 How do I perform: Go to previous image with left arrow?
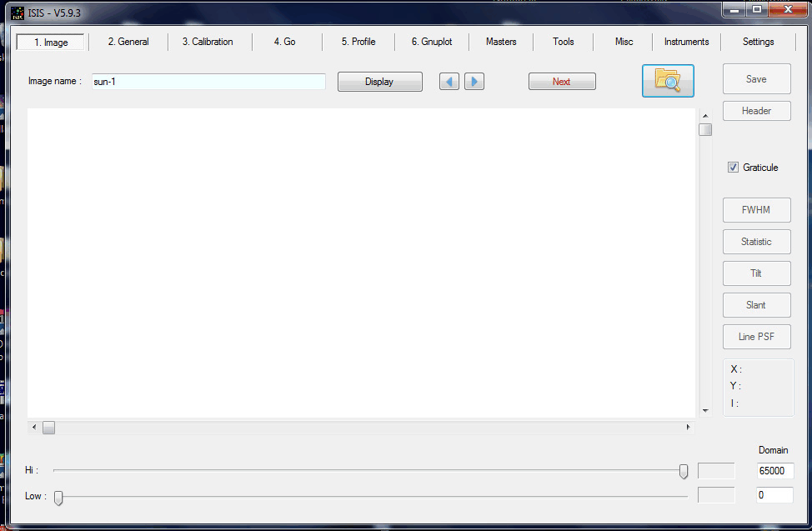449,82
